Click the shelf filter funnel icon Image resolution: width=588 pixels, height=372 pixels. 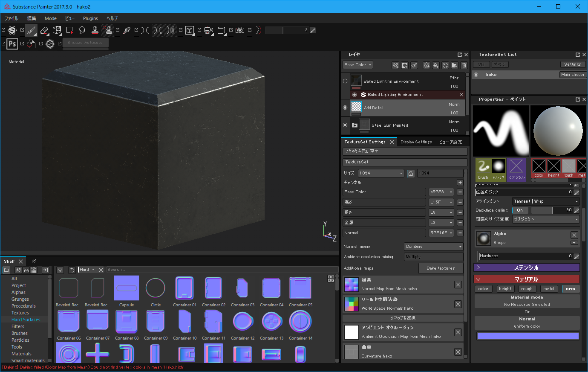[60, 270]
